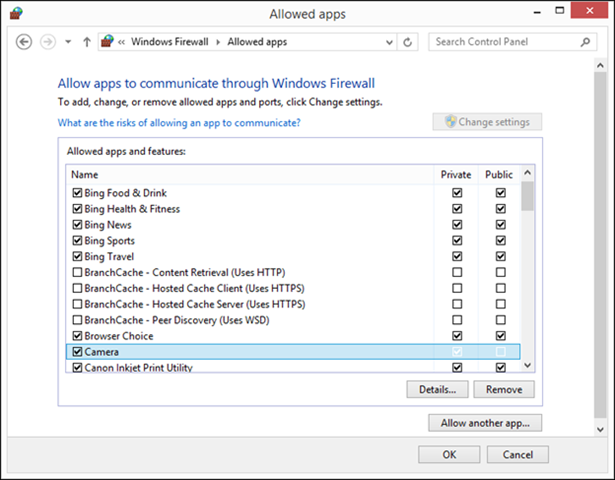Maximize the Allowed apps window

(x=560, y=11)
